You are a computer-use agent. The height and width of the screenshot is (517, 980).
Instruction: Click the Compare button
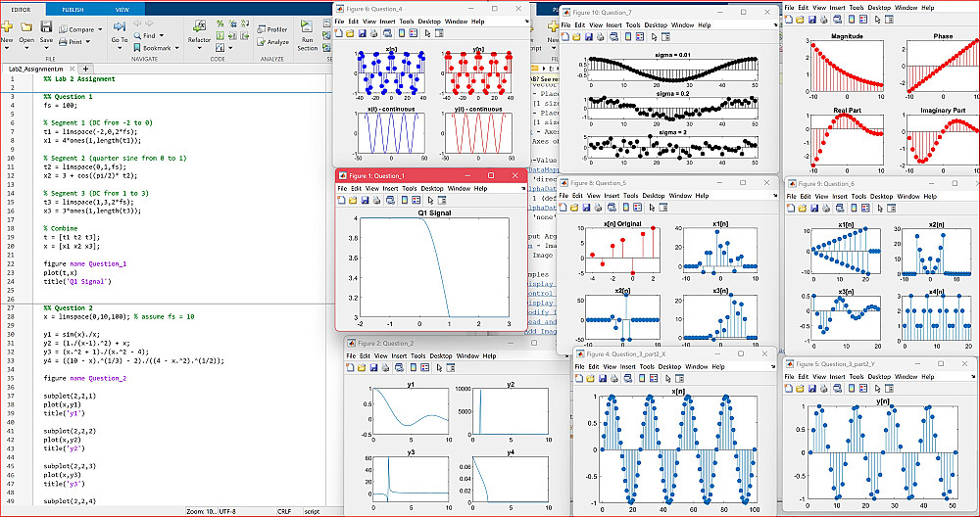[76, 29]
